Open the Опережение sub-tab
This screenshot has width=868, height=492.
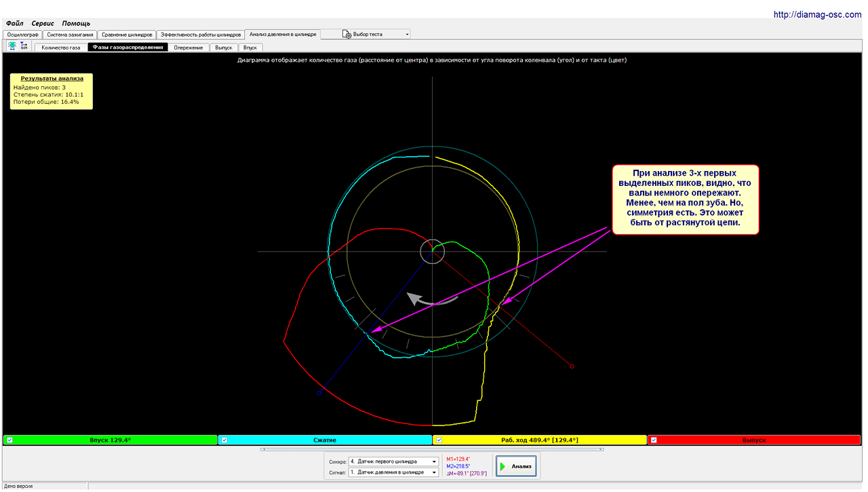click(189, 48)
